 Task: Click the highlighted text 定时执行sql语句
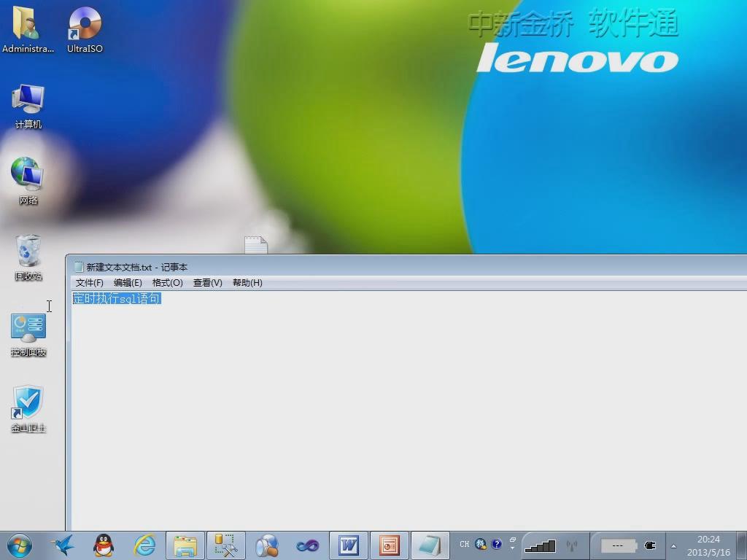point(117,298)
